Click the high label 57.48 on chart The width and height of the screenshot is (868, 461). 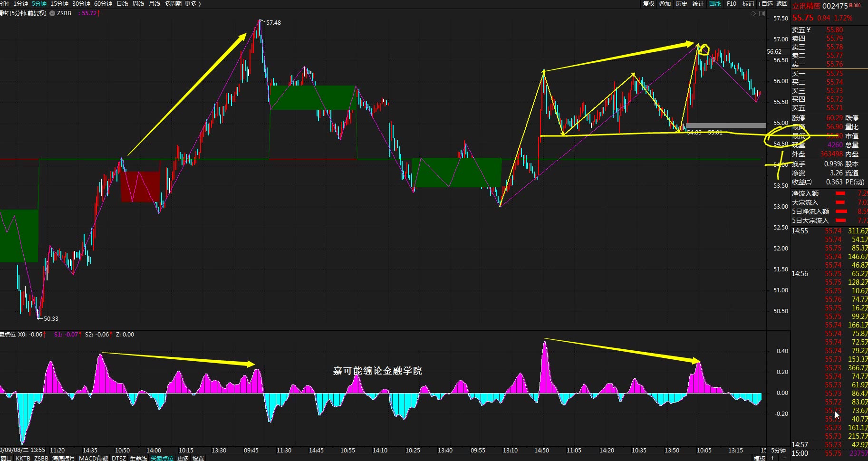point(273,23)
